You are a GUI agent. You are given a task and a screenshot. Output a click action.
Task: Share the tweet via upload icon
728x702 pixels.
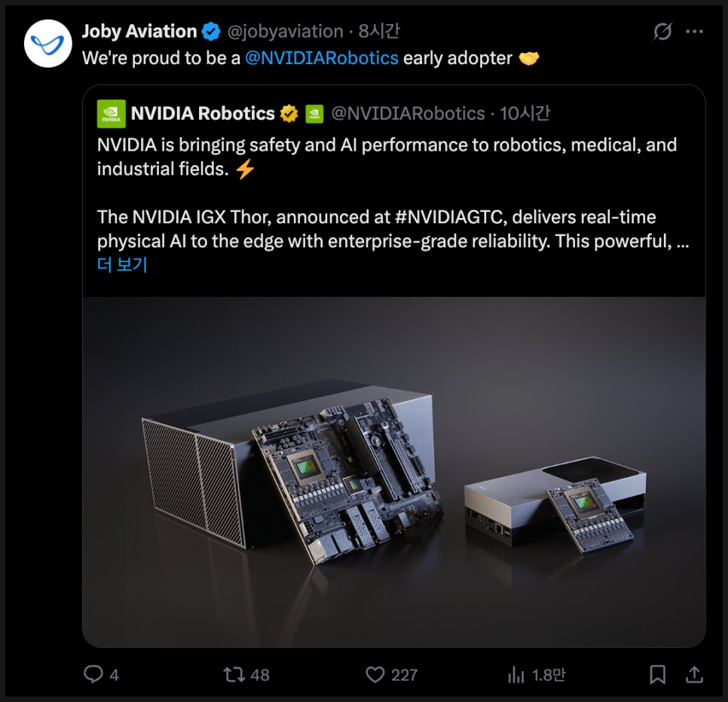pos(694,674)
